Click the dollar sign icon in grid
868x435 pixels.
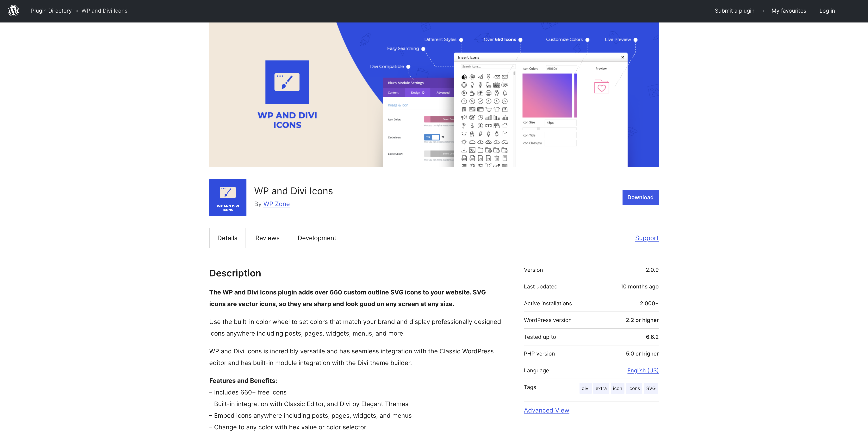472,126
